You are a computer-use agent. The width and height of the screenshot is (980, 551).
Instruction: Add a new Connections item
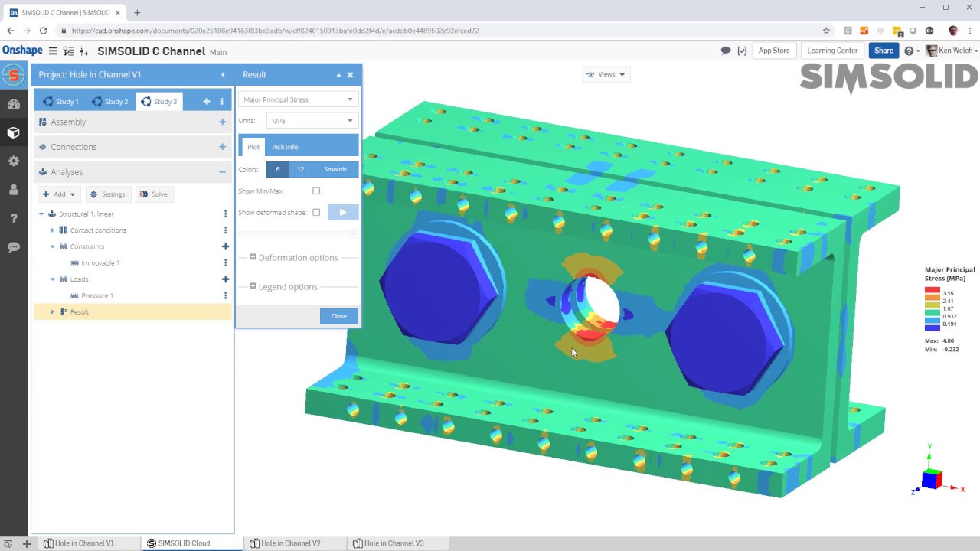click(x=223, y=147)
